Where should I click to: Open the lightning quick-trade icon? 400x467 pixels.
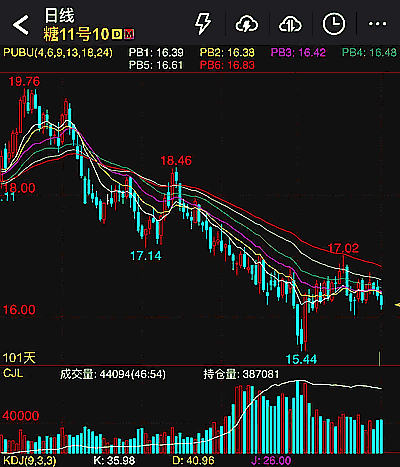coord(203,24)
